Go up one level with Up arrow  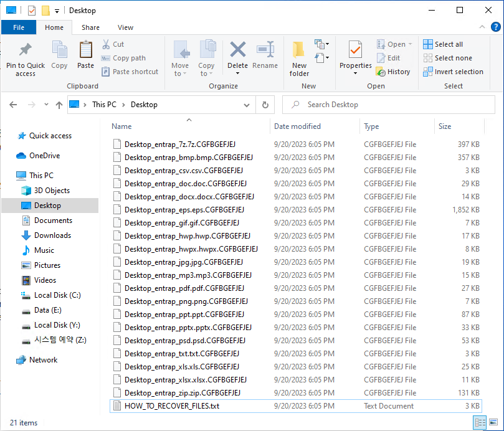[59, 105]
